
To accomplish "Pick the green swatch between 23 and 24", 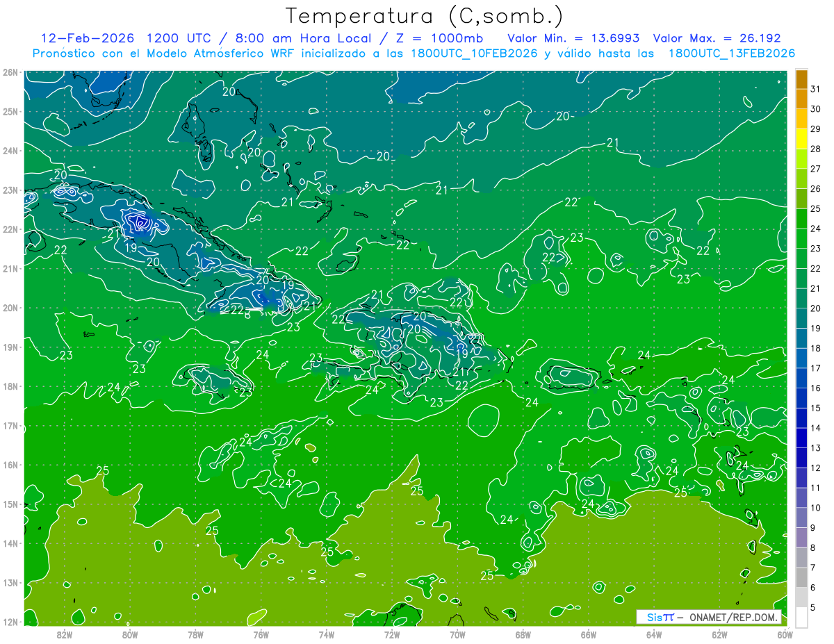I will pos(801,238).
